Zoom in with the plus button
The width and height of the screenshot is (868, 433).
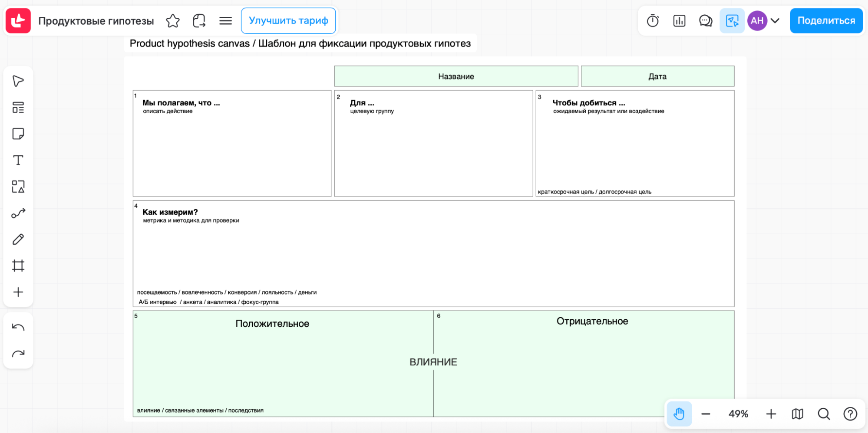tap(771, 414)
